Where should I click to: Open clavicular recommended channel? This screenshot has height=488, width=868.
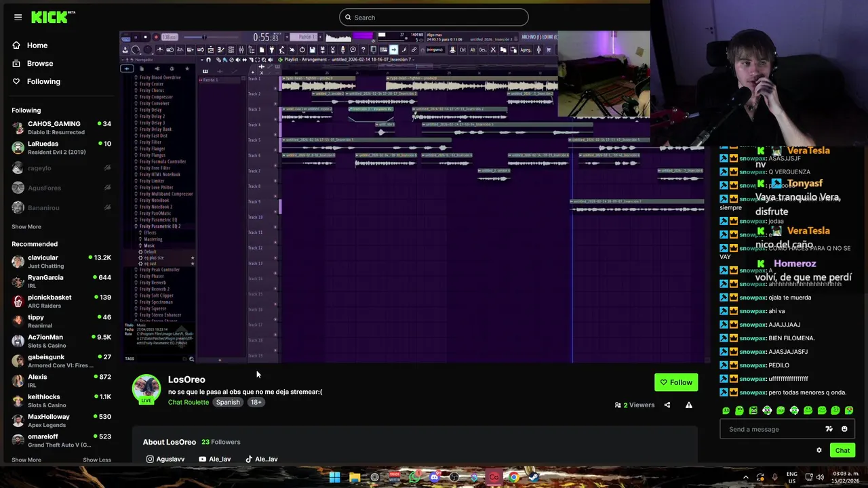point(61,262)
